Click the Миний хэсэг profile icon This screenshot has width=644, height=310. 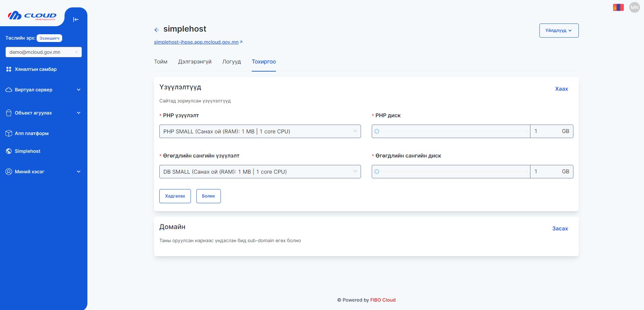click(x=9, y=172)
